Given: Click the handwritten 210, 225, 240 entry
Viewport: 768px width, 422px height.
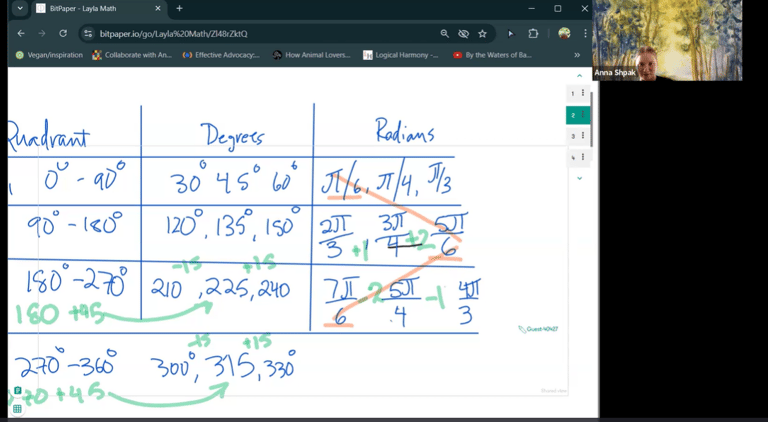Looking at the screenshot, I should 220,289.
